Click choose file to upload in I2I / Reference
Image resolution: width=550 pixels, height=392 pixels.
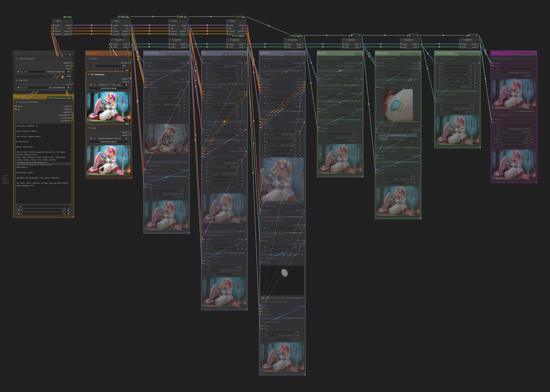[108, 88]
